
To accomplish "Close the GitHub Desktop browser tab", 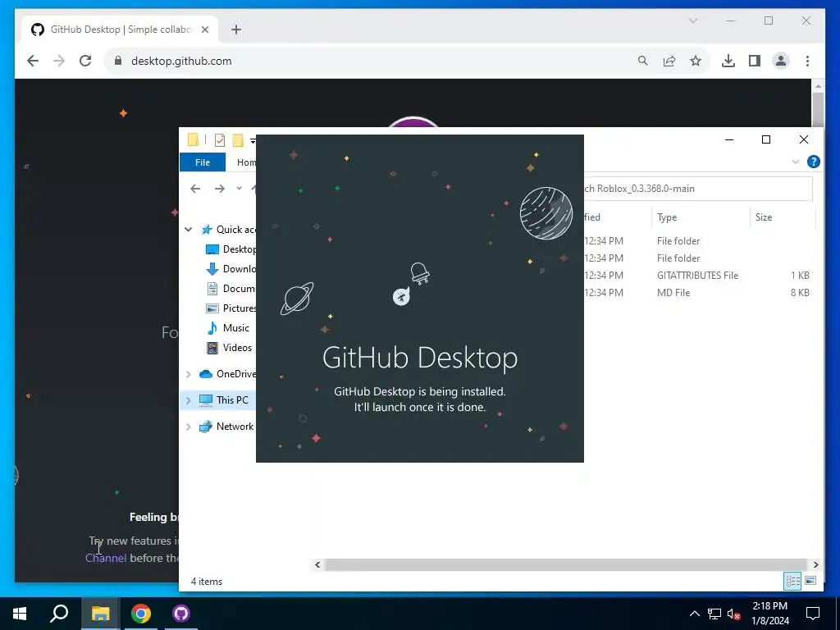I will pos(204,30).
